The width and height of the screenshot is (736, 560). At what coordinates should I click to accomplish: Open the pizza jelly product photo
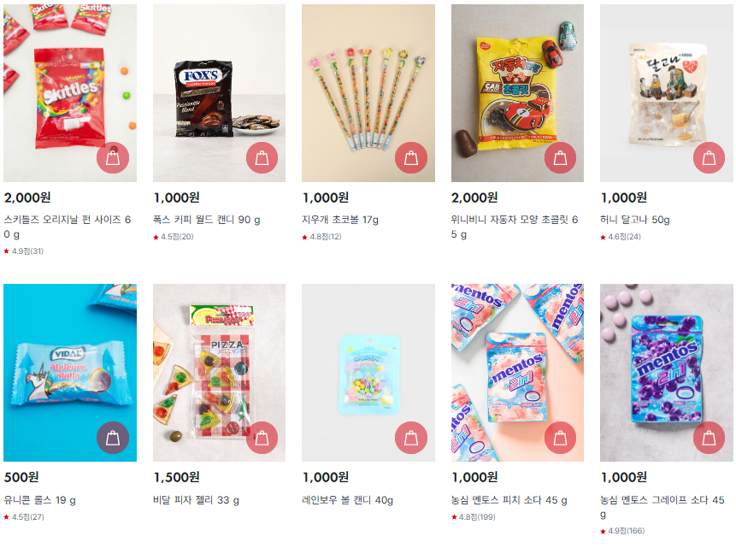coord(219,372)
